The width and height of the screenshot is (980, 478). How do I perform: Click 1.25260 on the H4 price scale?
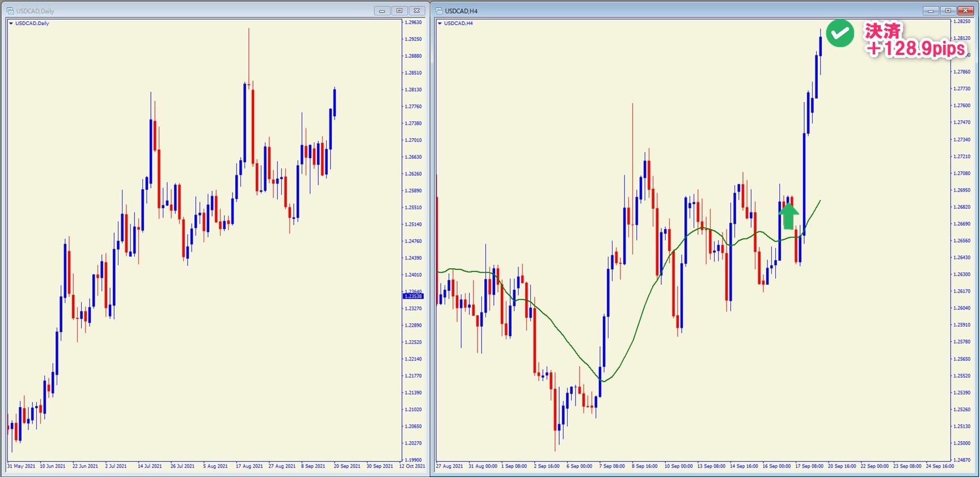[x=962, y=409]
